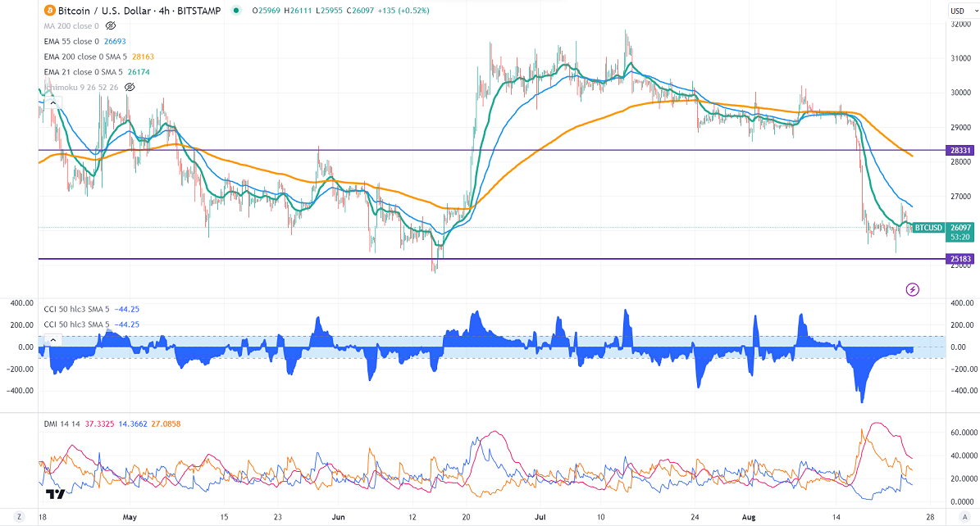
Task: Open the USD currency dropdown
Action: [961, 11]
